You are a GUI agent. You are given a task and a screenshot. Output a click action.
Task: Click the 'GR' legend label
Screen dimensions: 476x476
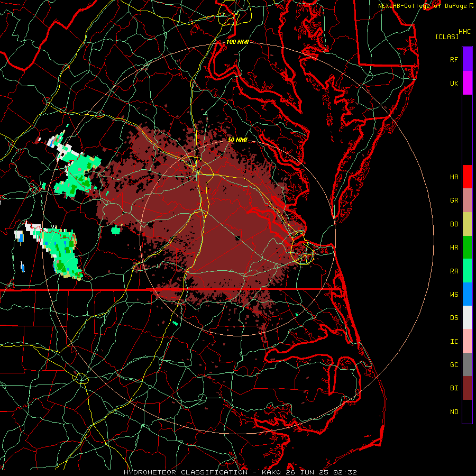(454, 200)
